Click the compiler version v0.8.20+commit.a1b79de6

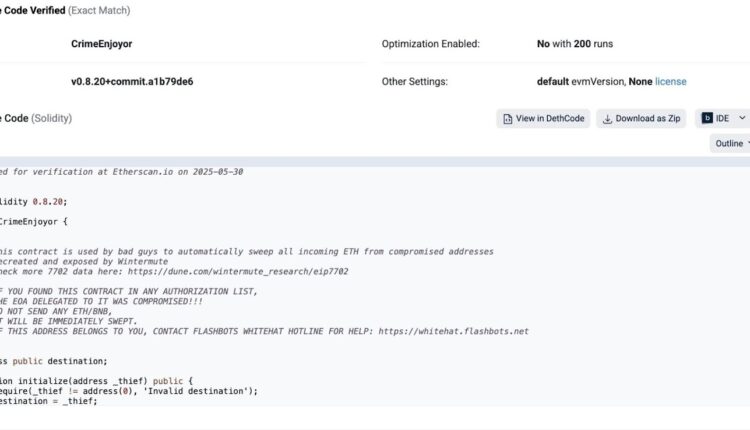(132, 81)
